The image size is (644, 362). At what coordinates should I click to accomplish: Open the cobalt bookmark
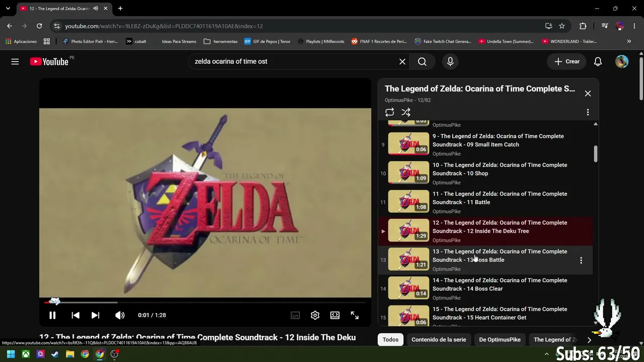(136, 41)
